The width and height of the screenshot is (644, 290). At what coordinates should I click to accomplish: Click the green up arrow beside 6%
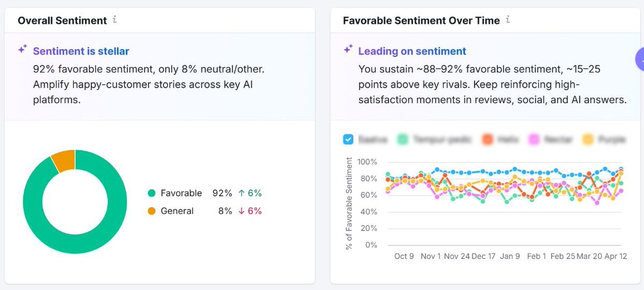coord(240,194)
